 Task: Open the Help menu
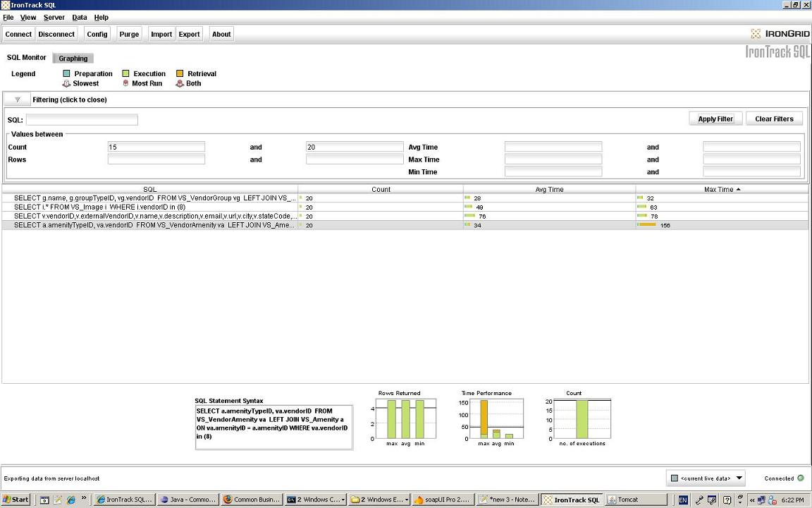click(101, 17)
